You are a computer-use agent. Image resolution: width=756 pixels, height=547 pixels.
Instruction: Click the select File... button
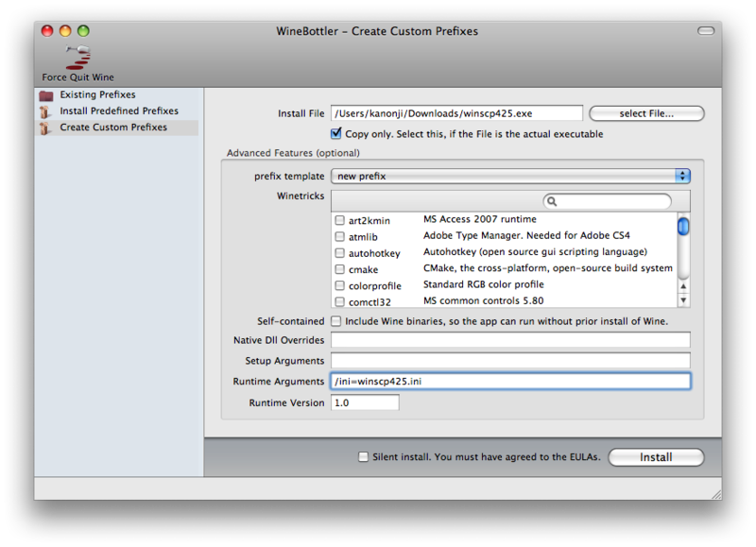pos(646,113)
